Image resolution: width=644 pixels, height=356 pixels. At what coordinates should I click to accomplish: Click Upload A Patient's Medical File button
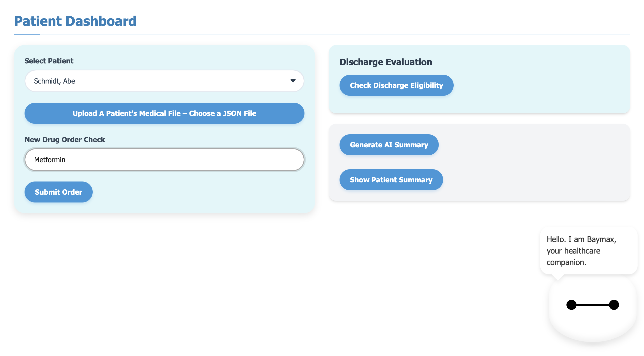point(164,113)
